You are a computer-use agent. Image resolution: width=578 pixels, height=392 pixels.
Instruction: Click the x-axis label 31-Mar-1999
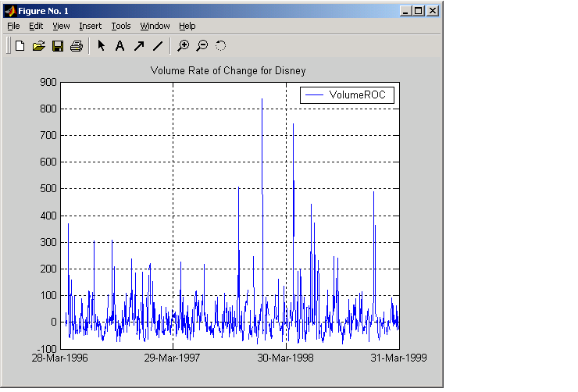coord(398,358)
